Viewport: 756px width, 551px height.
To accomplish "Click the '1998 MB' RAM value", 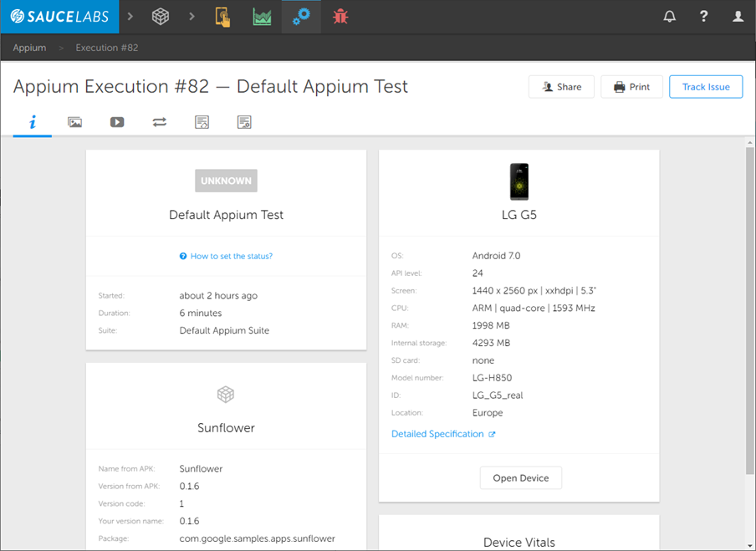I will pos(491,325).
